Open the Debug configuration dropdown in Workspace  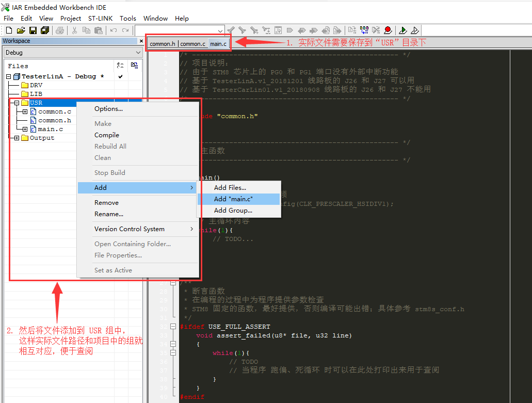pos(138,52)
